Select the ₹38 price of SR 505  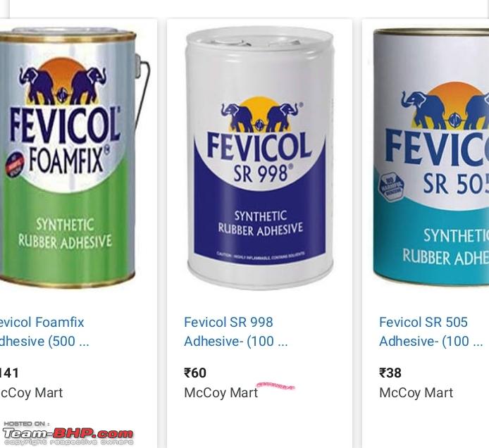click(x=390, y=373)
